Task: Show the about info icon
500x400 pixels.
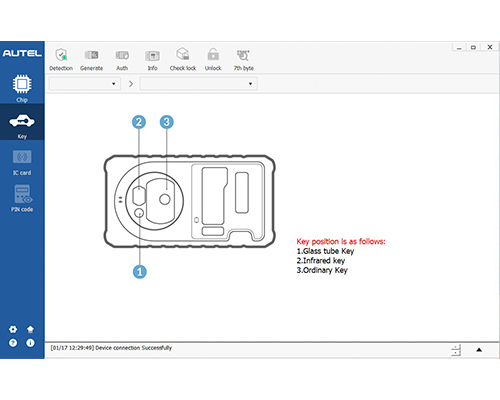Action: click(30, 343)
